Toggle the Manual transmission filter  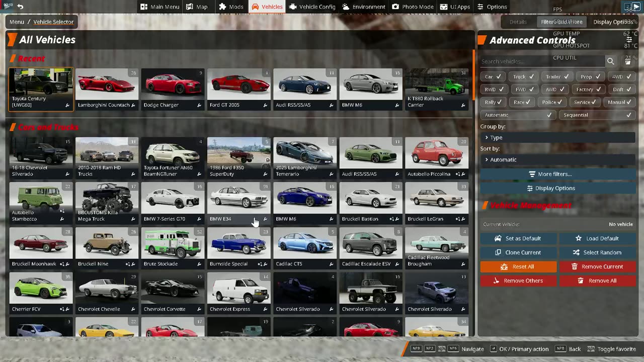(x=620, y=102)
